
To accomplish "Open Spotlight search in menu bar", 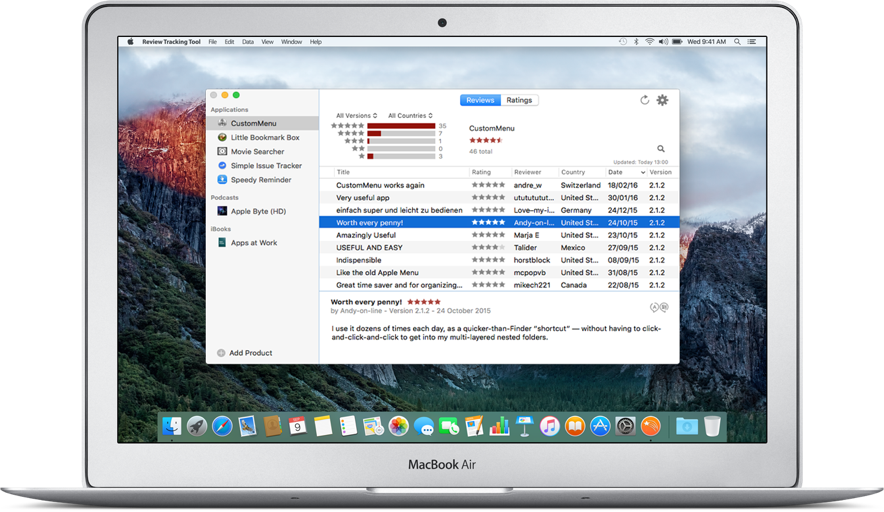I will (737, 42).
